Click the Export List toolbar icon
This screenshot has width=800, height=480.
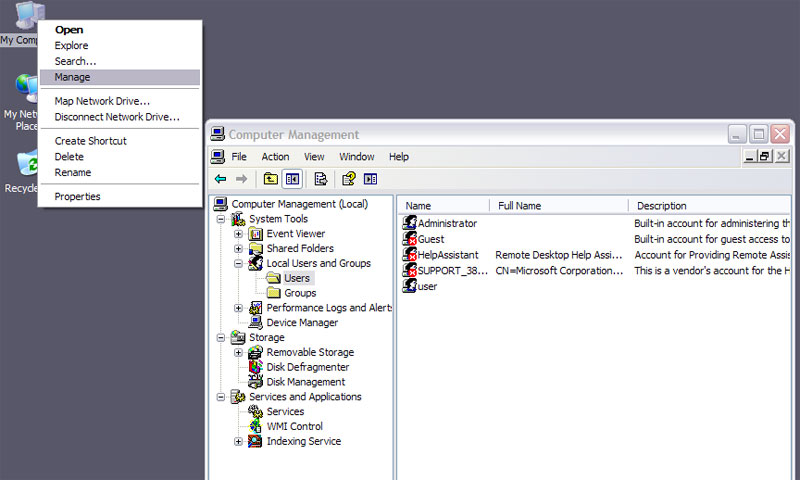coord(320,179)
